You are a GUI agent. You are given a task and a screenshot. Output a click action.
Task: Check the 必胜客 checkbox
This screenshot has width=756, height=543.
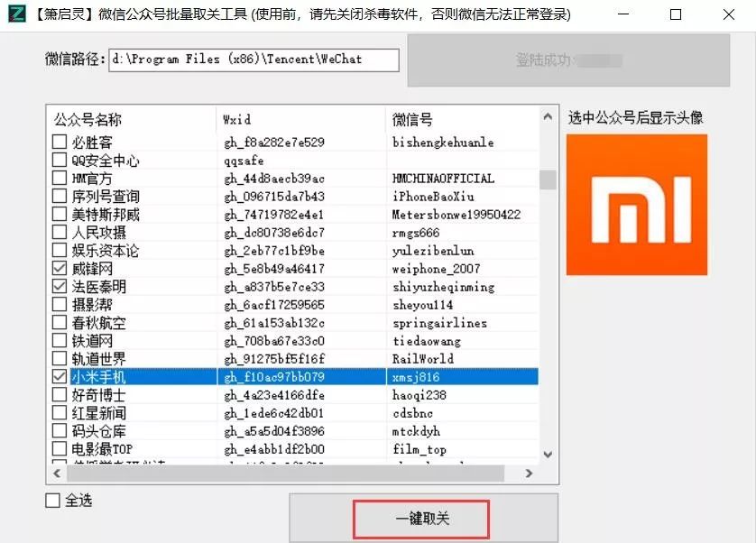tap(60, 142)
